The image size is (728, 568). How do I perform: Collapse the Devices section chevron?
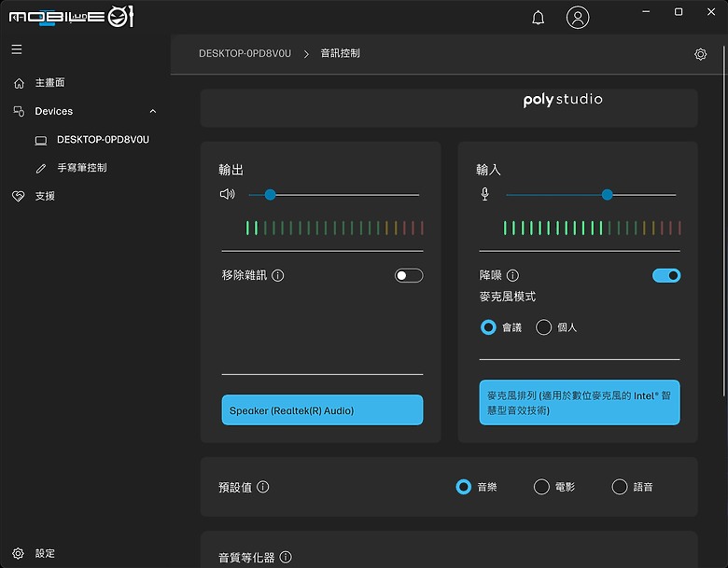153,111
